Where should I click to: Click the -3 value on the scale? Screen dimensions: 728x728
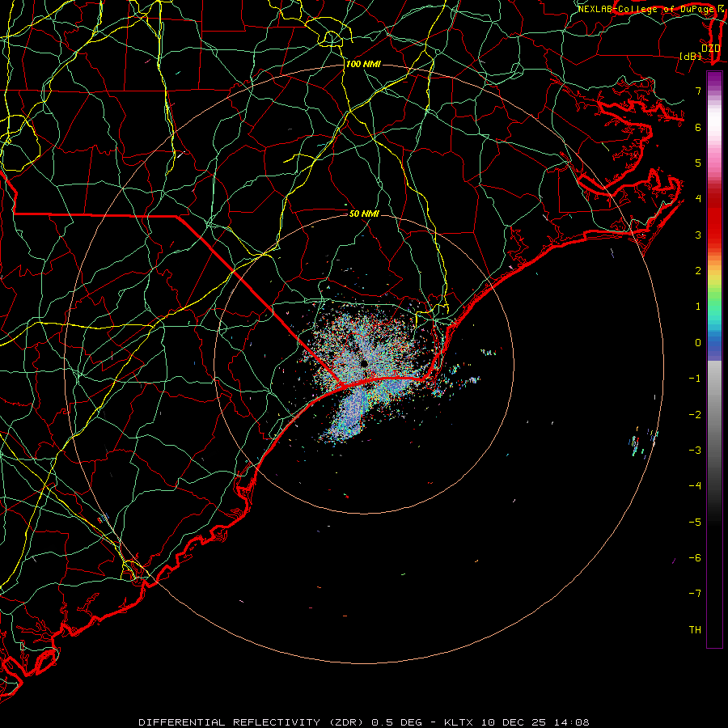[695, 451]
